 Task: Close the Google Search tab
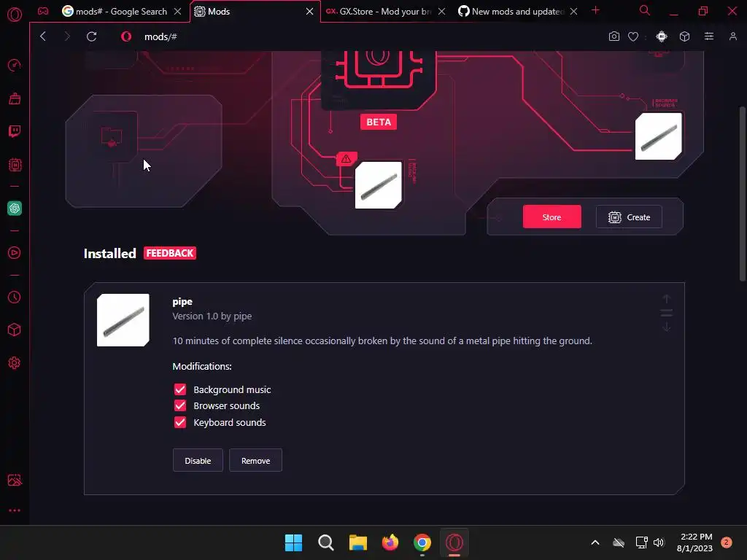(178, 12)
